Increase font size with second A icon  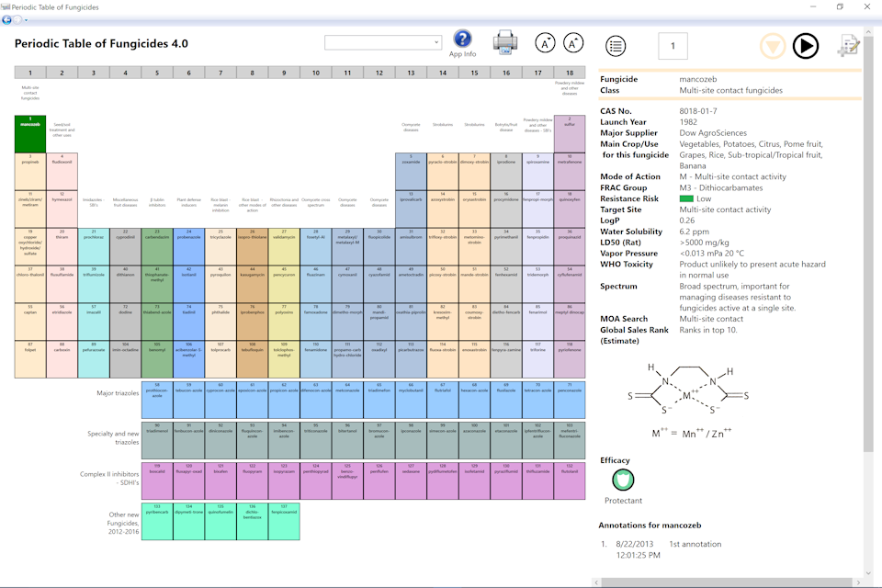[x=573, y=43]
